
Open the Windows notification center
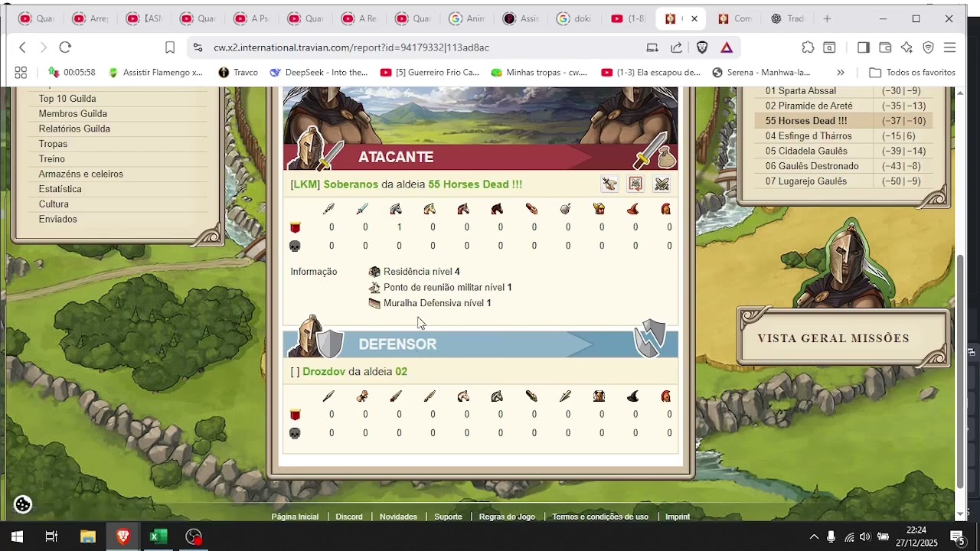957,536
